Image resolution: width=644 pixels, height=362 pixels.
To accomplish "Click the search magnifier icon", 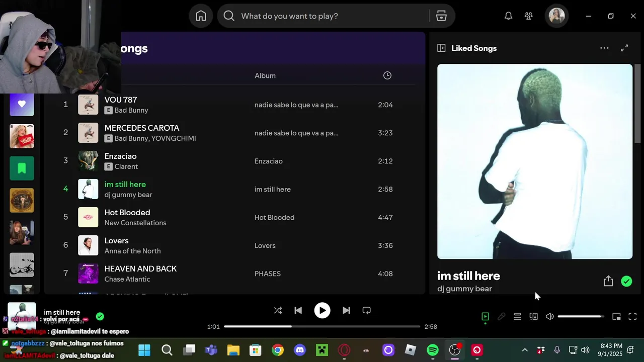I will pyautogui.click(x=229, y=16).
